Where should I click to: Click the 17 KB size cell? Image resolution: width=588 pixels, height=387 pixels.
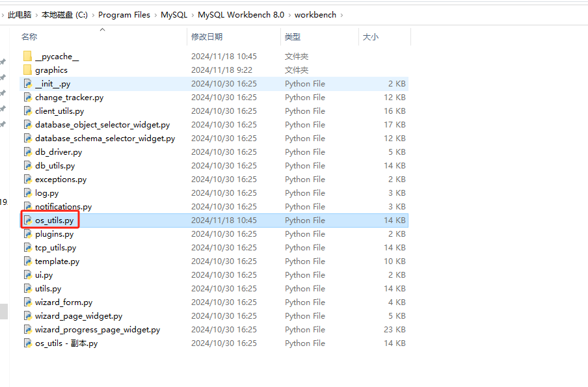click(395, 124)
